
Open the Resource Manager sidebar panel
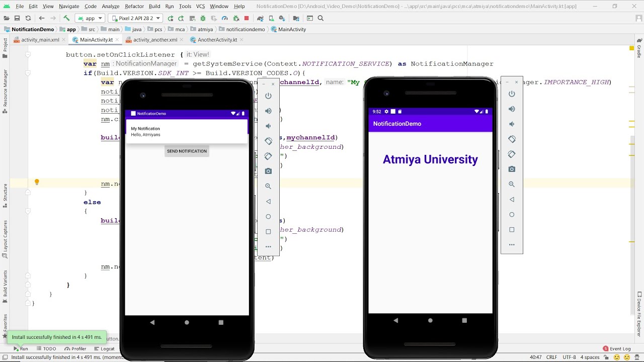pyautogui.click(x=5, y=90)
